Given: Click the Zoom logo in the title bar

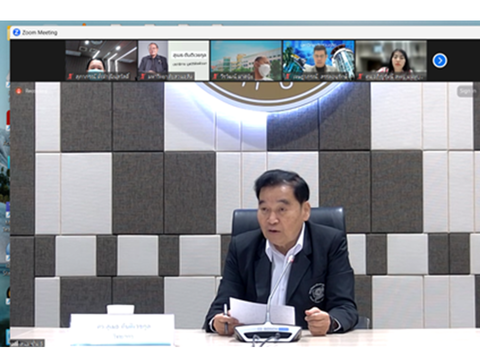Looking at the screenshot, I should click(x=16, y=32).
